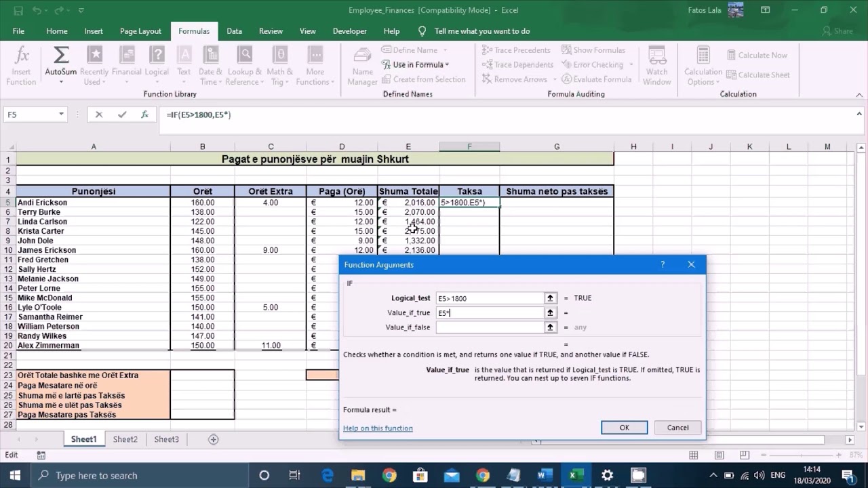Click the Calculate Sheet command
Screen dimensions: 868x488
tap(758, 75)
